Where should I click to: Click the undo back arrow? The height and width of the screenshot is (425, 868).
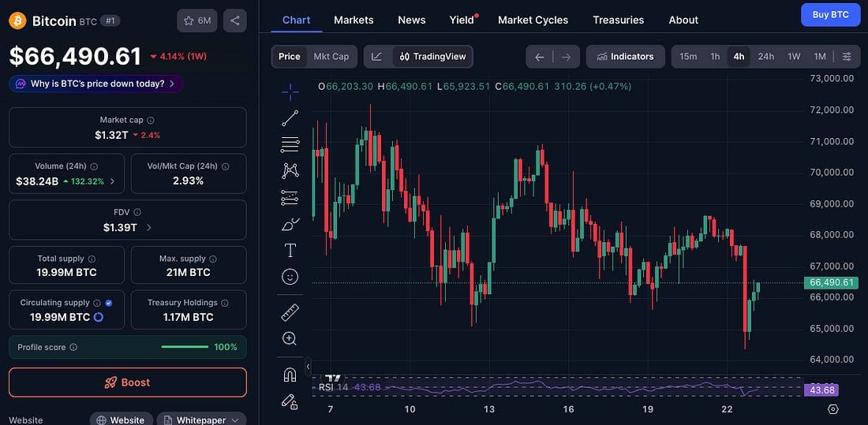tap(540, 57)
